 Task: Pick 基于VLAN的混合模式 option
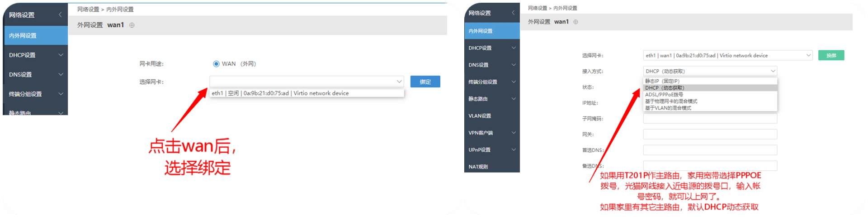click(668, 108)
